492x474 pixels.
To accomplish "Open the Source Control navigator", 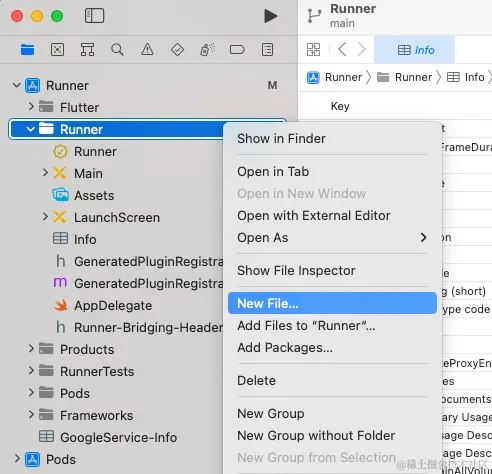I will coord(57,50).
